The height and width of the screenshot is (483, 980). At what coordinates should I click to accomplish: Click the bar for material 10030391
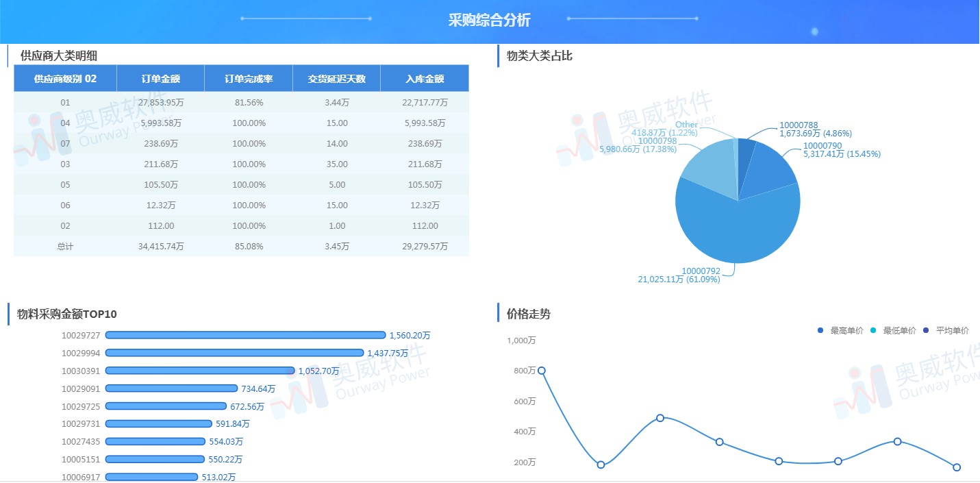(200, 371)
